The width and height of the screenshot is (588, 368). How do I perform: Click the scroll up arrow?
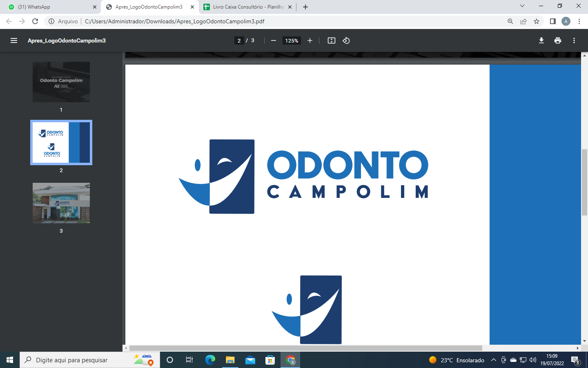pyautogui.click(x=584, y=55)
